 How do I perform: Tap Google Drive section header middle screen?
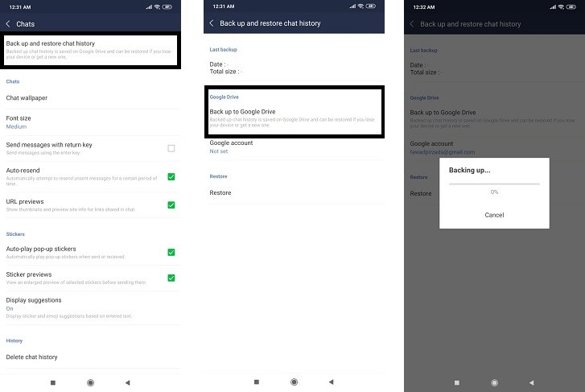[224, 97]
